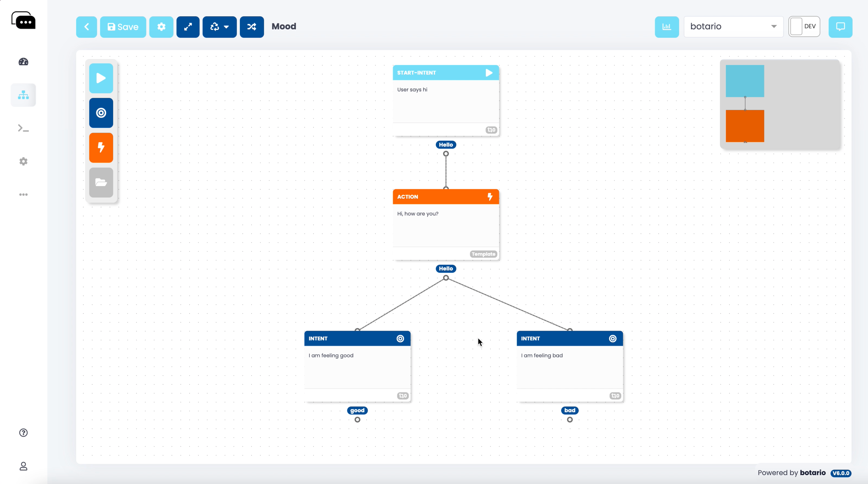Expand the botario bot selector dropdown

pyautogui.click(x=733, y=27)
